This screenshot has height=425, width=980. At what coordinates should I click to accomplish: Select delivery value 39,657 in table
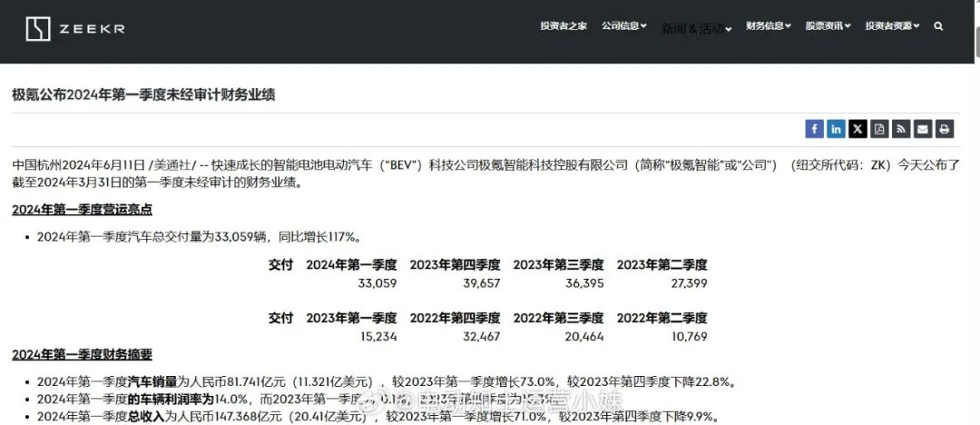pos(481,283)
